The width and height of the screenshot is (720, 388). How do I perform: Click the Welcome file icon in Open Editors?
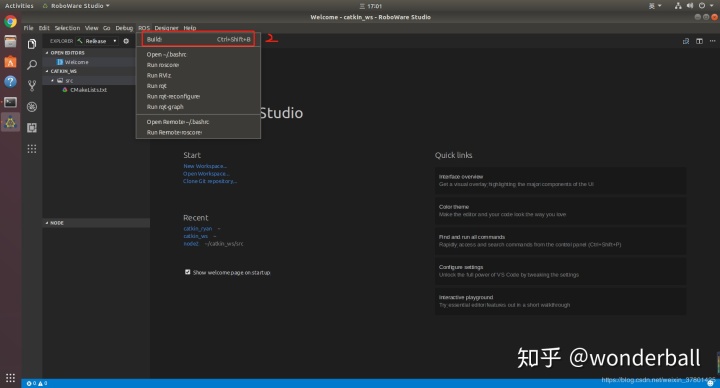pos(60,62)
